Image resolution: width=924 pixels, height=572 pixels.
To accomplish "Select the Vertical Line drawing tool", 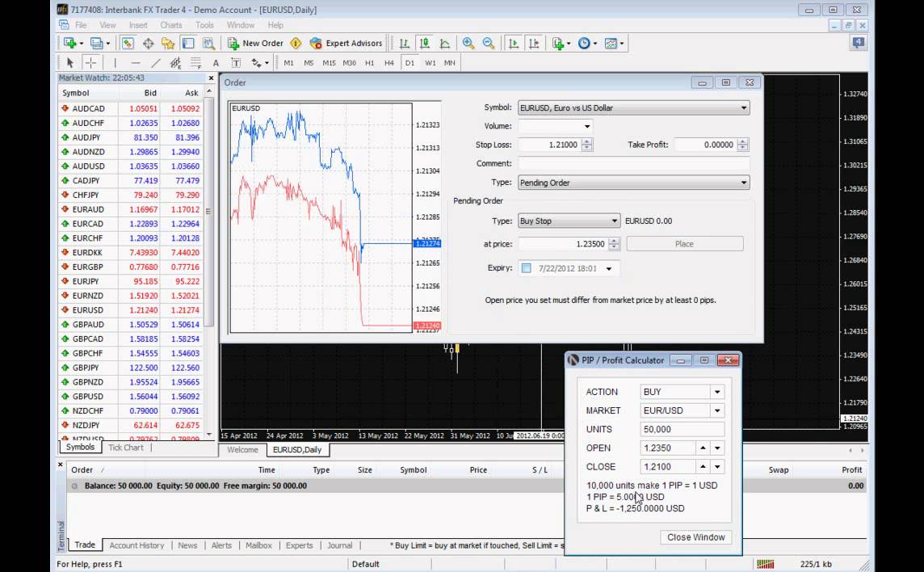I will [115, 62].
